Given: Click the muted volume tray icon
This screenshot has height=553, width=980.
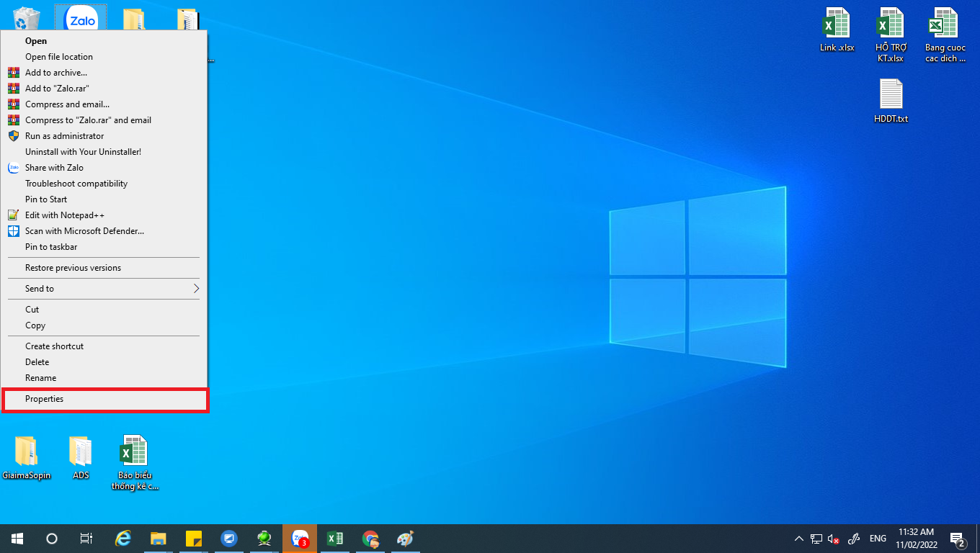Looking at the screenshot, I should click(x=834, y=539).
